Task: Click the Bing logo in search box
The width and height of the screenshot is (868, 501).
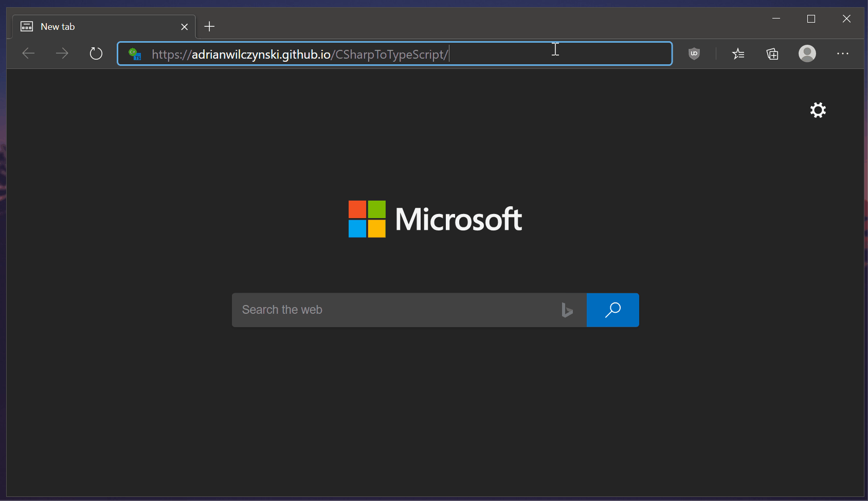Action: click(567, 310)
